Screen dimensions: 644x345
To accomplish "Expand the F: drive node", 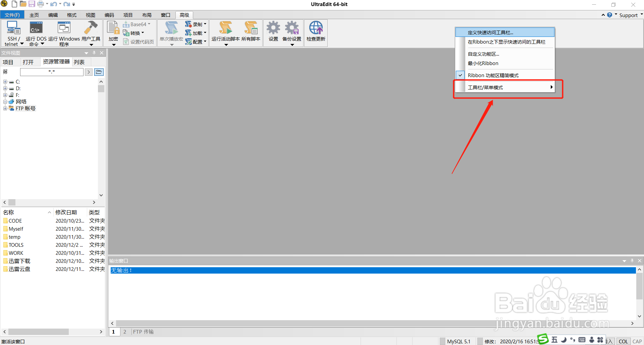I will click(x=5, y=95).
